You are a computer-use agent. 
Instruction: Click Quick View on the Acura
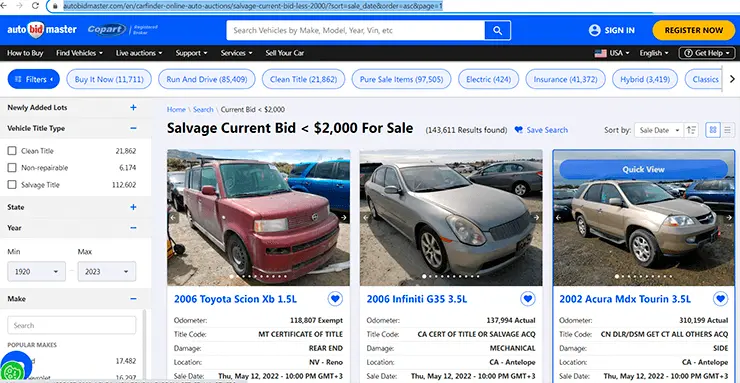643,169
